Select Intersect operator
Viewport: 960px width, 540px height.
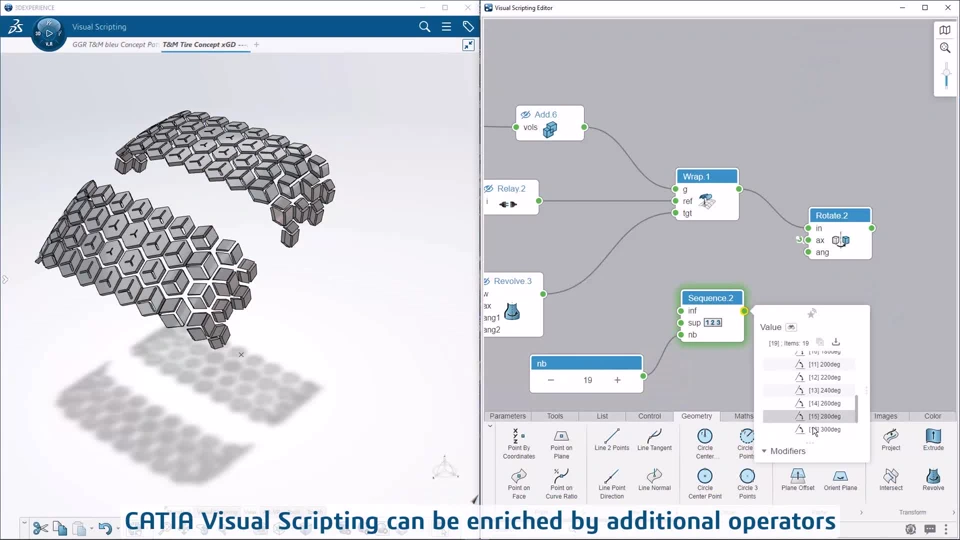[x=891, y=479]
